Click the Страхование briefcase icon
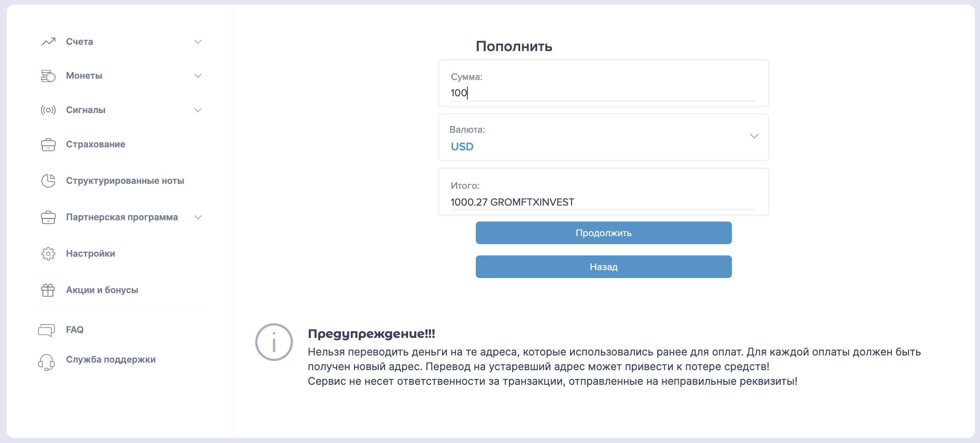This screenshot has width=980, height=443. [48, 144]
